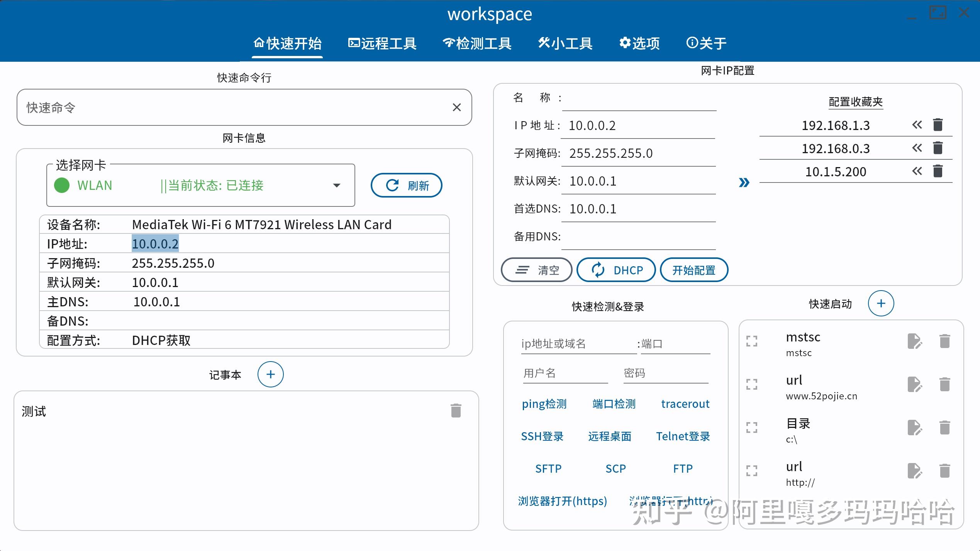
Task: Launch Telnet登录
Action: [x=683, y=436]
